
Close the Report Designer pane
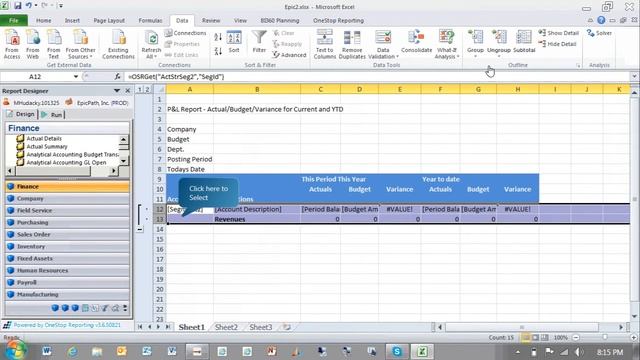127,91
